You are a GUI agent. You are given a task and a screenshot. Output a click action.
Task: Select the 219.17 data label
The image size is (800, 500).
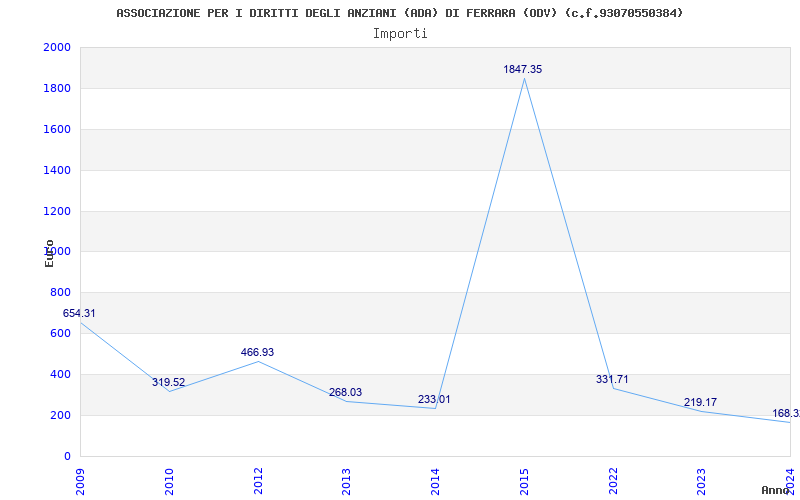pyautogui.click(x=701, y=402)
